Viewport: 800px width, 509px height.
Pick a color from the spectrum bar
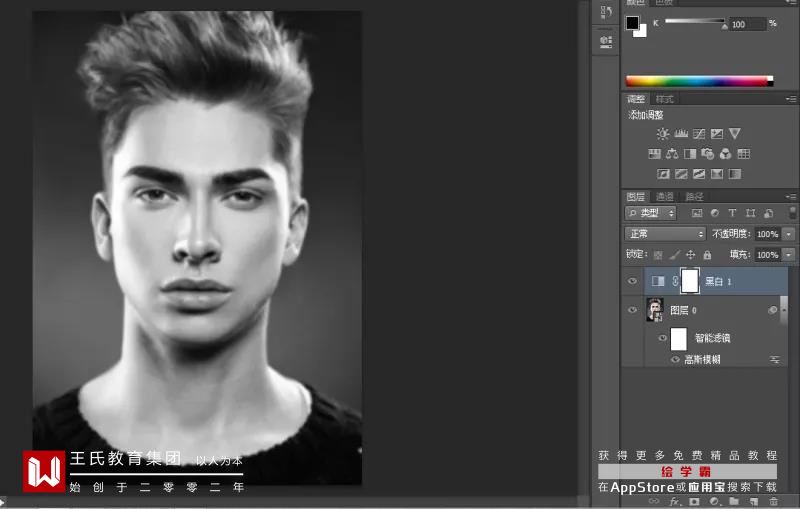(699, 81)
